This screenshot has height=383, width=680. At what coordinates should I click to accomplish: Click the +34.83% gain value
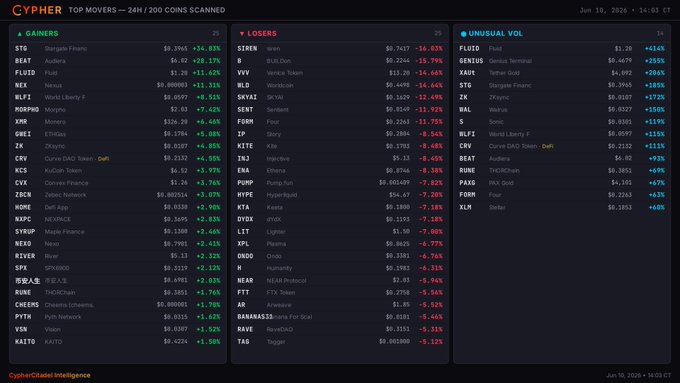(x=206, y=49)
